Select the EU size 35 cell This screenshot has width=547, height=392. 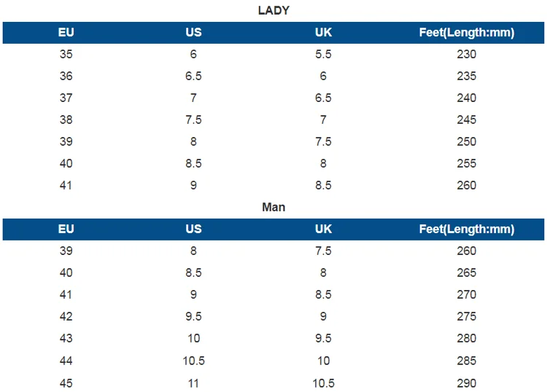[x=66, y=54]
